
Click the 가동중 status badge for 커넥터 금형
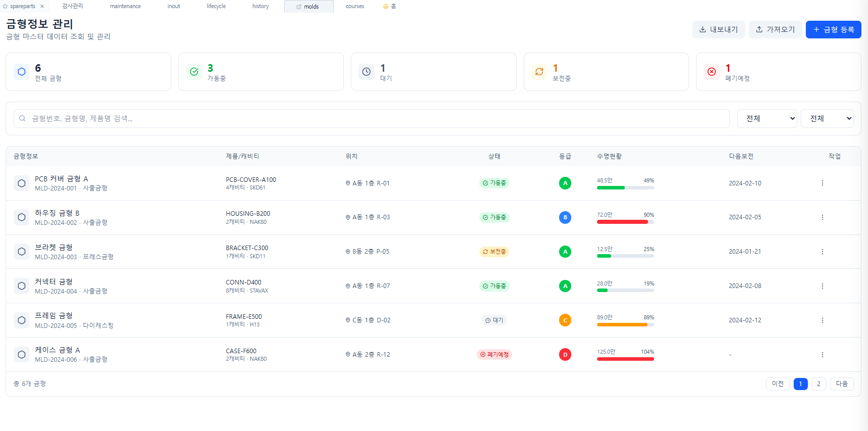pyautogui.click(x=494, y=286)
